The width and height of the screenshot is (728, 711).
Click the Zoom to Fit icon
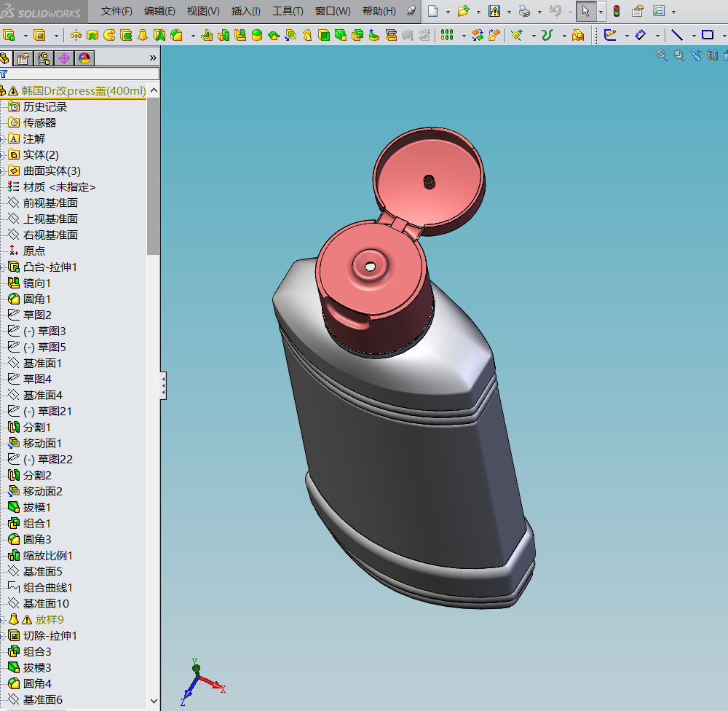point(662,56)
